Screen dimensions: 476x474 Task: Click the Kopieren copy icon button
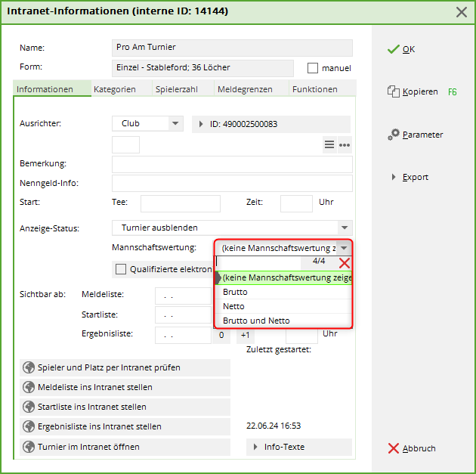point(393,91)
